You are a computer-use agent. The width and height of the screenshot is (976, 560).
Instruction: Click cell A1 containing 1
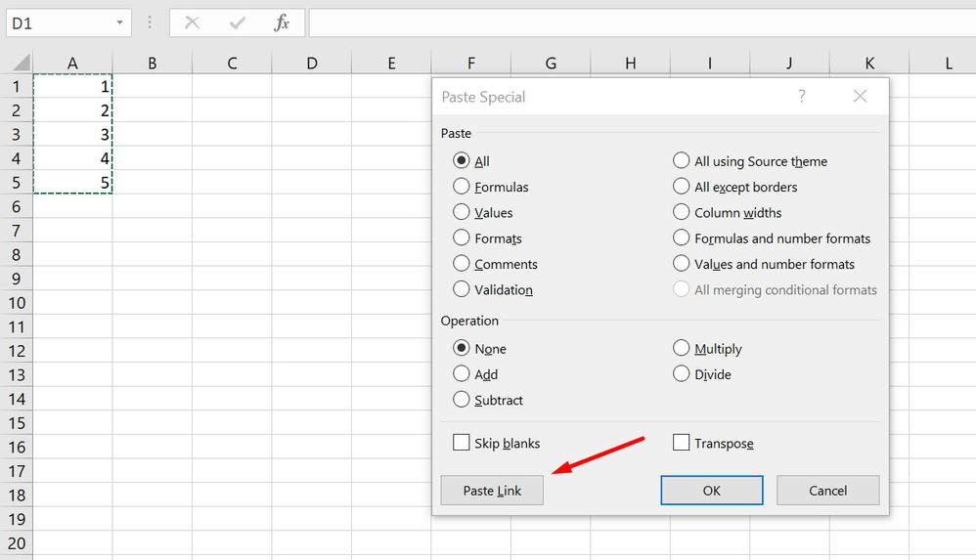click(72, 86)
